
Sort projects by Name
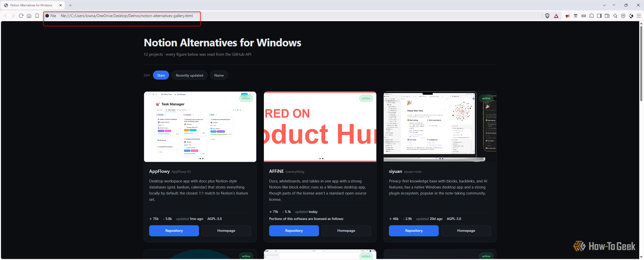pyautogui.click(x=219, y=75)
